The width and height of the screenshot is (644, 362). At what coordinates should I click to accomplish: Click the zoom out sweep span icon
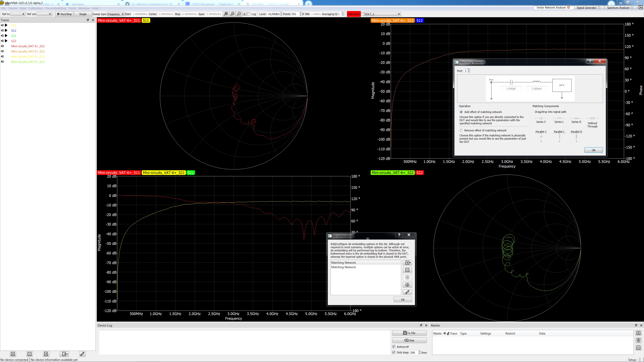[x=239, y=14]
